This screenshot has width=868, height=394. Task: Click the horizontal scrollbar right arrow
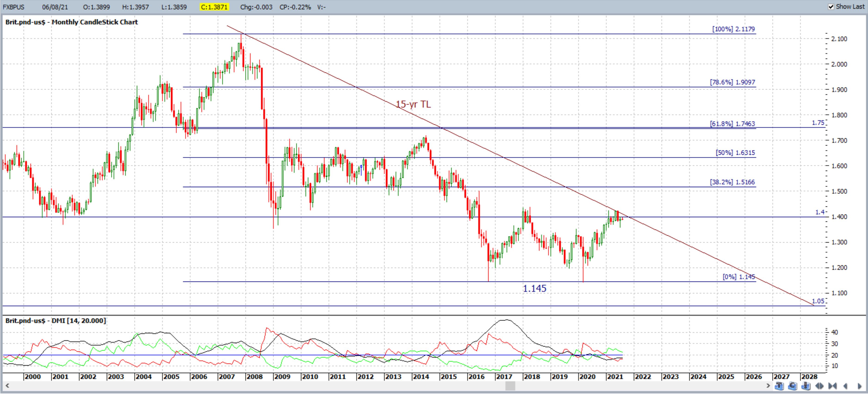768,386
